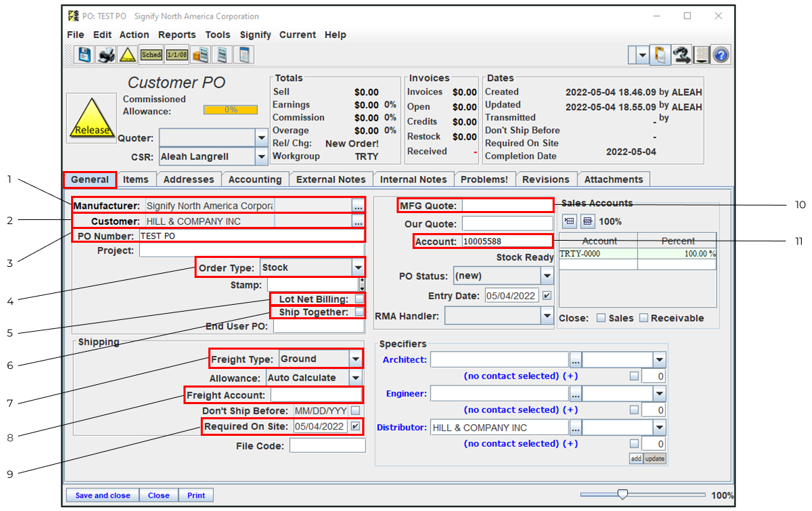Switch to the Attachments tab
812x511 pixels.
coord(614,180)
